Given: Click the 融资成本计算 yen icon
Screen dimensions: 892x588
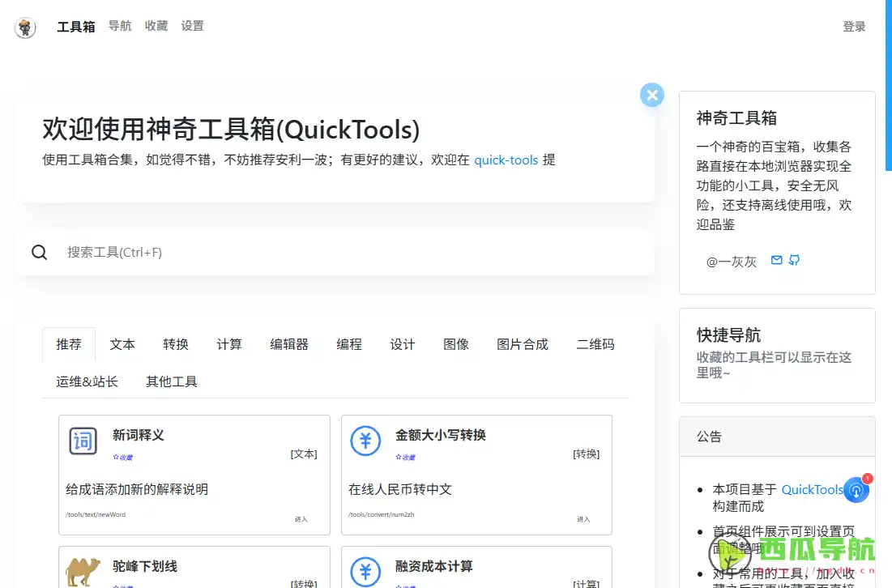Looking at the screenshot, I should point(365,572).
